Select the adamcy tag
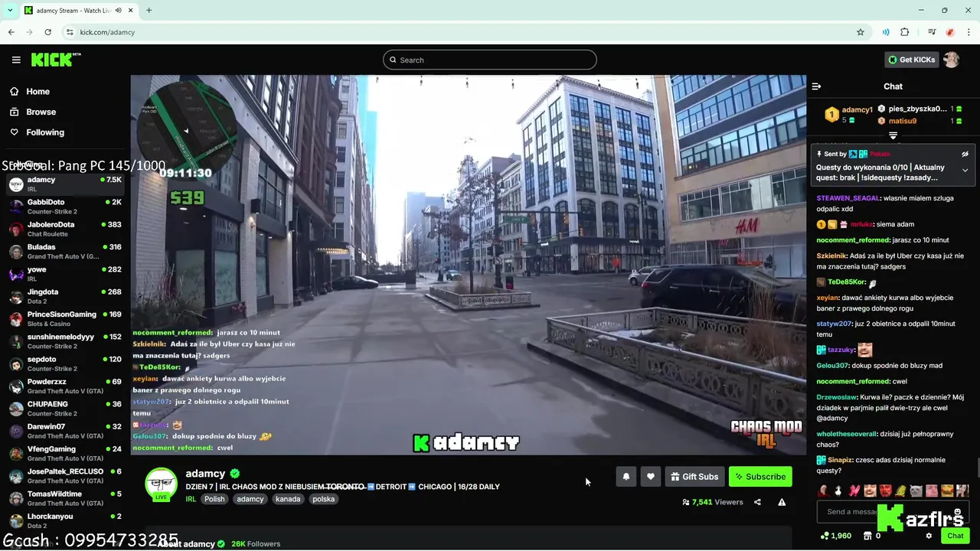 click(x=250, y=499)
